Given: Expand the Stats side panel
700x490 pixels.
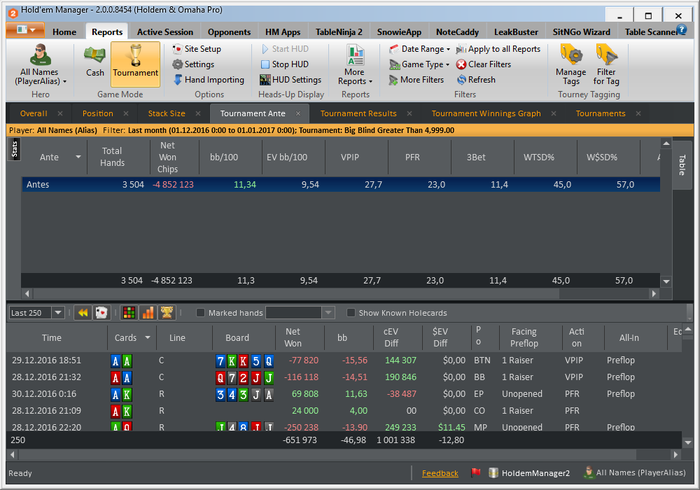Looking at the screenshot, I should [x=15, y=149].
